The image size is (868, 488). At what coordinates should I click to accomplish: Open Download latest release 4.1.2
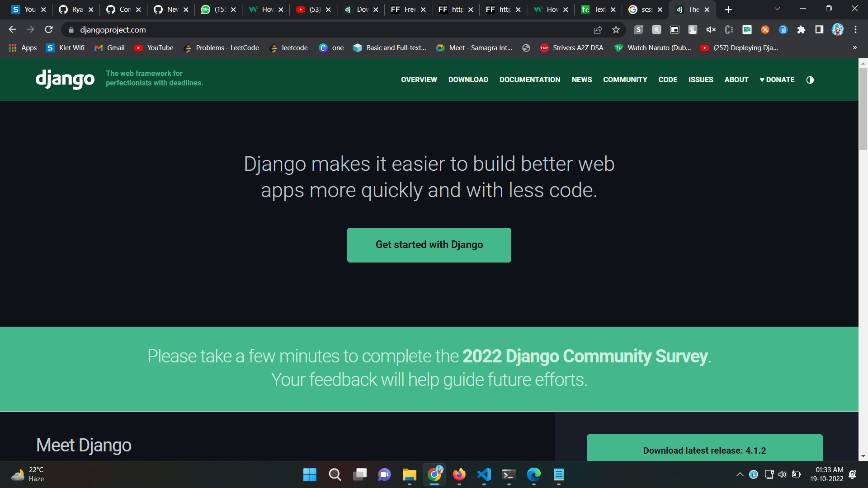[x=704, y=450]
